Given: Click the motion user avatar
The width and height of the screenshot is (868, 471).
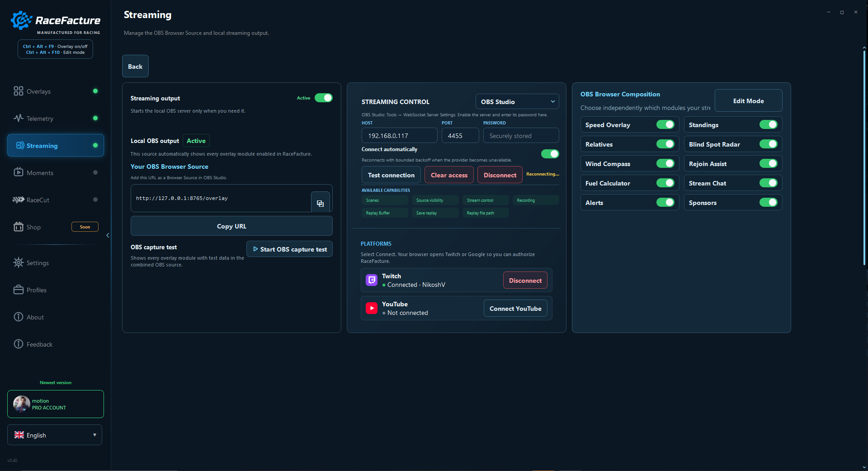Looking at the screenshot, I should click(x=22, y=404).
